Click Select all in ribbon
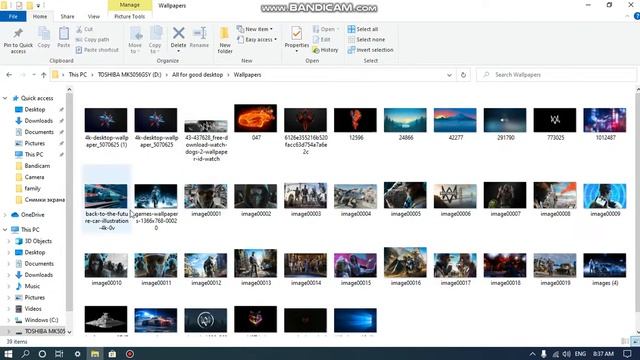 pyautogui.click(x=363, y=29)
